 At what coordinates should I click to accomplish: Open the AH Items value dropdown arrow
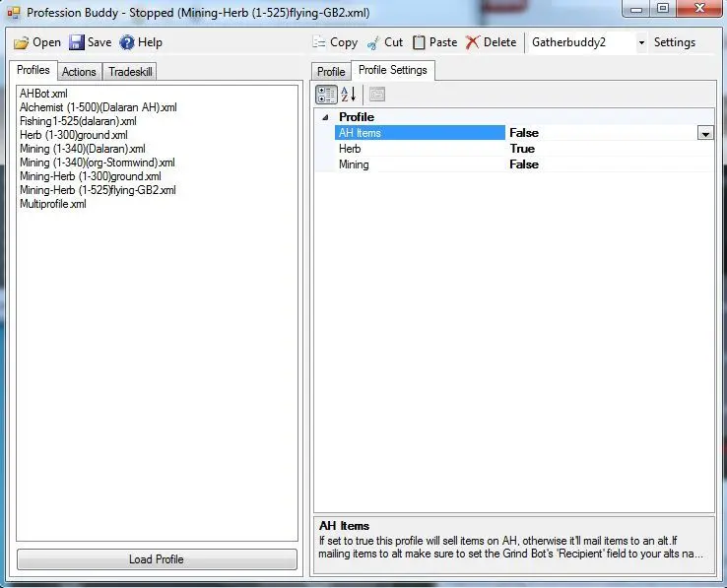point(705,134)
